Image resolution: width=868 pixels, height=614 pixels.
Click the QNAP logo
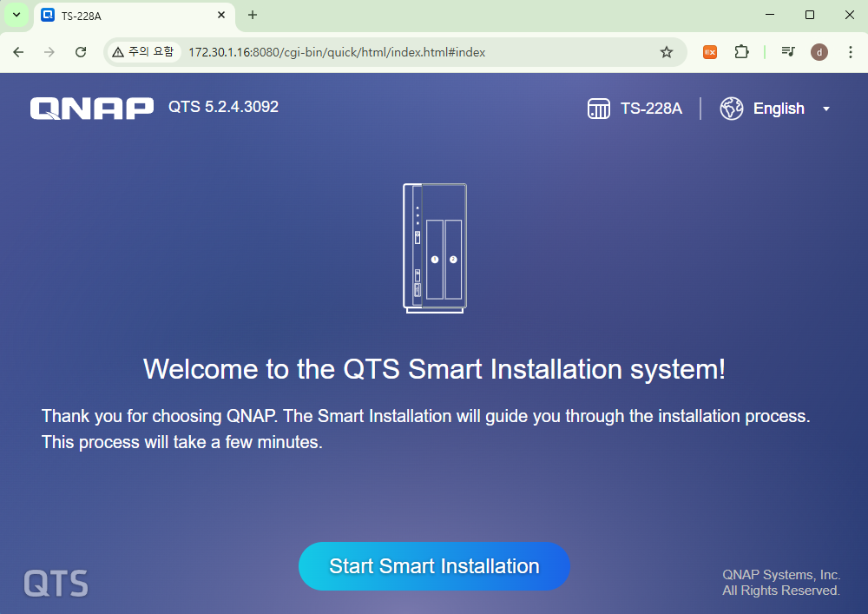[x=92, y=108]
